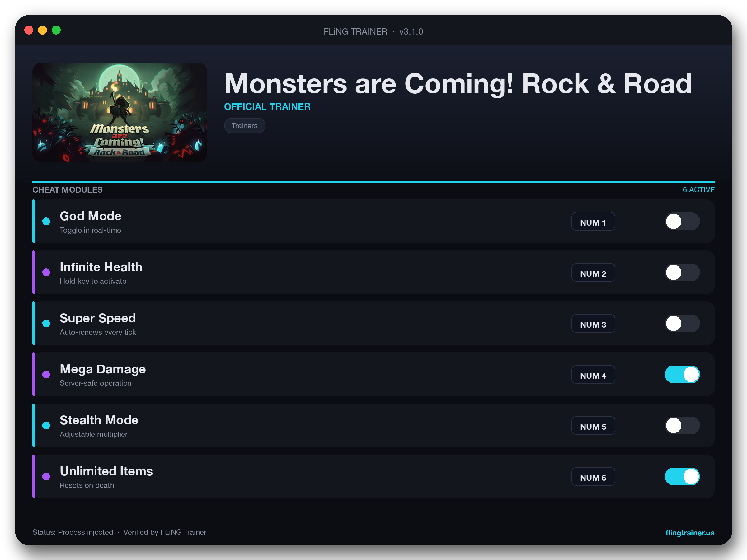Click the '6 ACTIVE' counter

[698, 190]
